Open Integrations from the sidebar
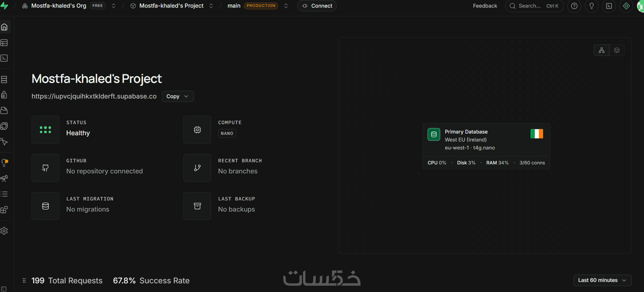Image resolution: width=644 pixels, height=292 pixels. 5,210
